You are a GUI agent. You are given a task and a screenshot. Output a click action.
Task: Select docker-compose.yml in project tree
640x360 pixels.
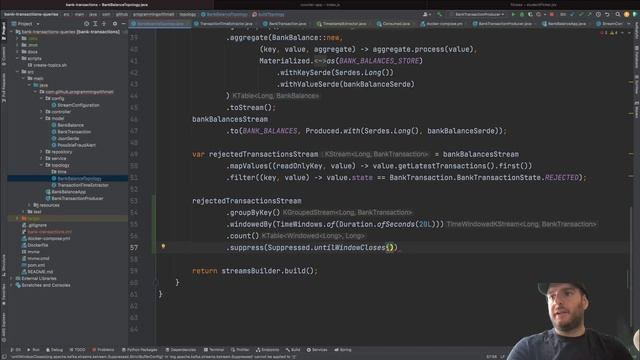[48, 238]
